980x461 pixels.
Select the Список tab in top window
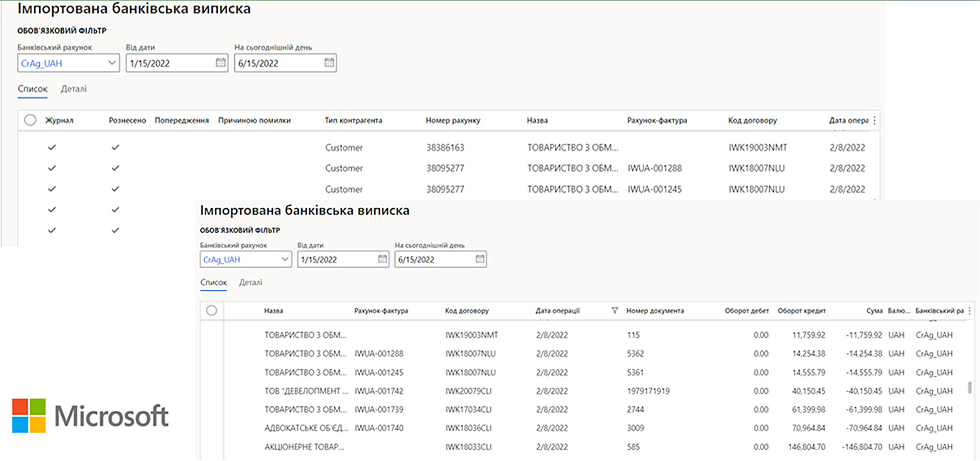point(32,89)
